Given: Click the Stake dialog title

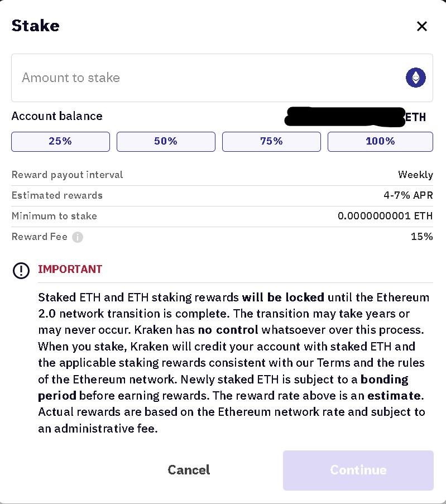Looking at the screenshot, I should [35, 26].
